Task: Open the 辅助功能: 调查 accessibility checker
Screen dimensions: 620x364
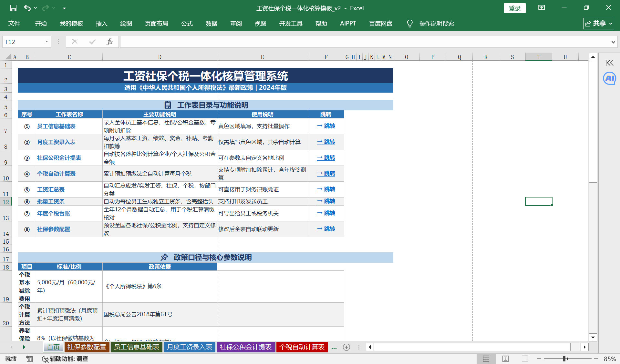Action: tap(65, 359)
